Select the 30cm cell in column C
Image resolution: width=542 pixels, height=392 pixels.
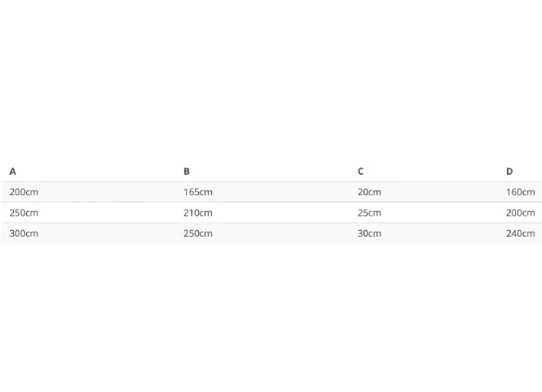[370, 234]
